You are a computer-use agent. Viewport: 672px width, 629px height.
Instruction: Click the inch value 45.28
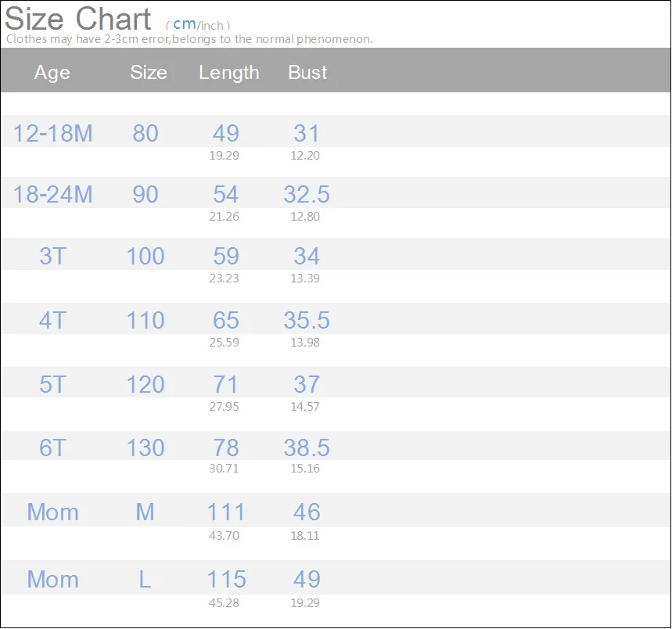(x=224, y=603)
